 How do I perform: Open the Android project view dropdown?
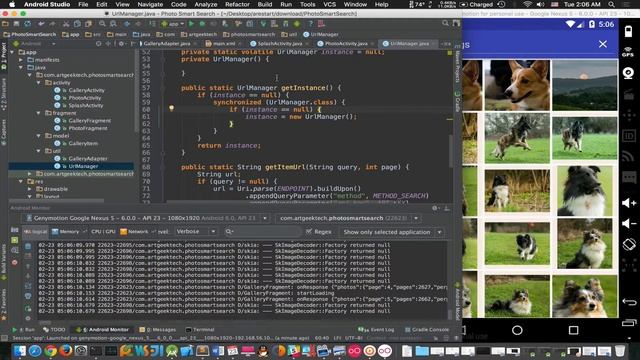click(34, 43)
